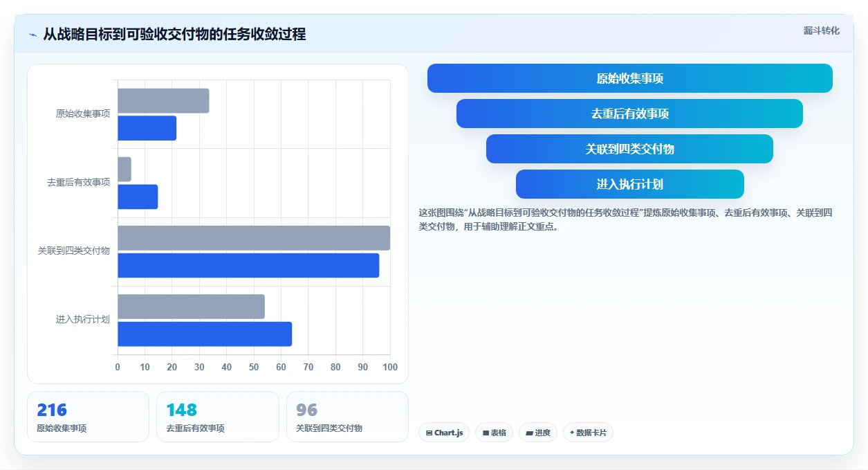Click the x-axis tick label 80

(x=335, y=367)
